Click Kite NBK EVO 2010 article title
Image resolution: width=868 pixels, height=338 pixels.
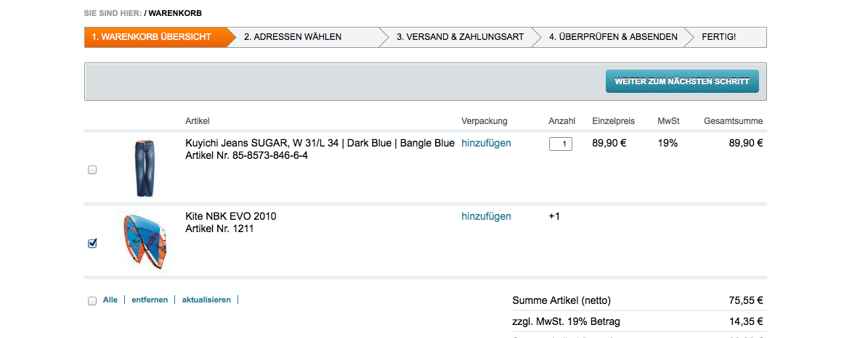tap(231, 216)
